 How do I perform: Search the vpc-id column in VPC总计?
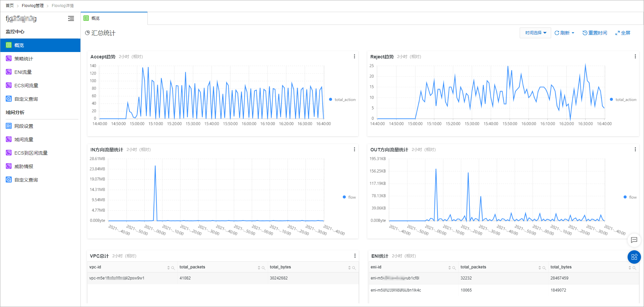point(173,268)
